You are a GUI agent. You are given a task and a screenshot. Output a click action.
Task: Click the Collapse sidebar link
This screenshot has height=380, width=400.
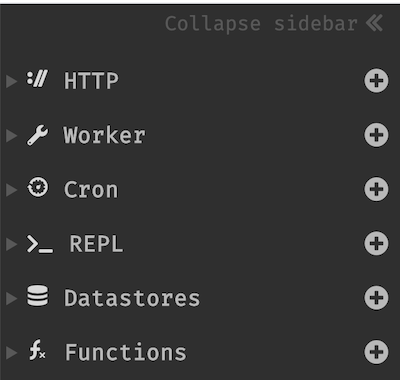point(274,24)
